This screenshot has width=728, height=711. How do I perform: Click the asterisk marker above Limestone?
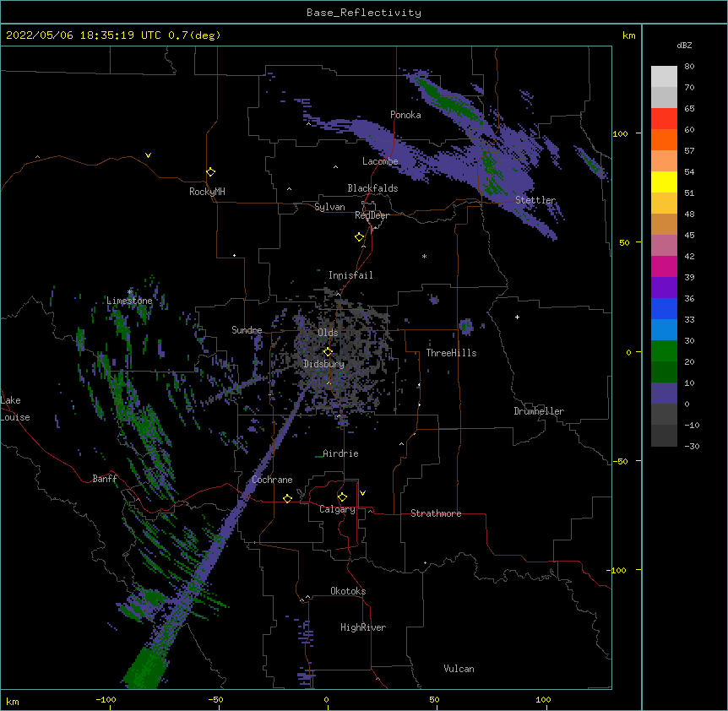pos(129,292)
